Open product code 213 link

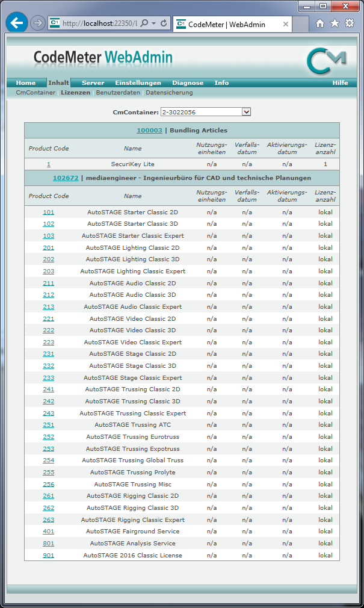pyautogui.click(x=49, y=307)
